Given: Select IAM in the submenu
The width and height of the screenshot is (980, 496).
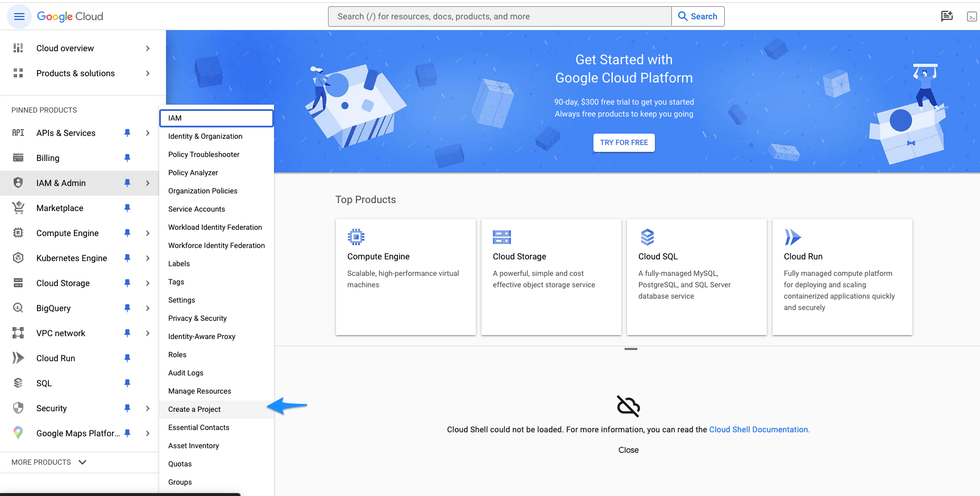Looking at the screenshot, I should pos(216,118).
